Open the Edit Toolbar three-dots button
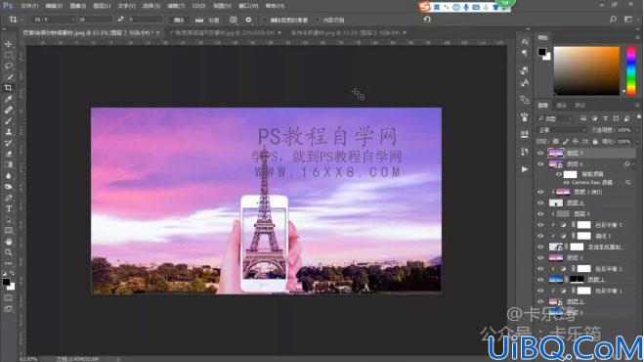This screenshot has height=362, width=644. coord(8,263)
